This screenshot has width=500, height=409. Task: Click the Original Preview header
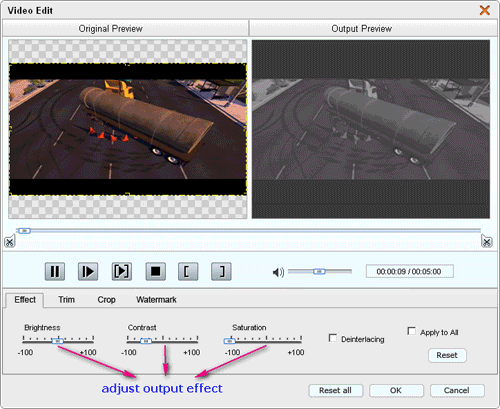click(125, 29)
